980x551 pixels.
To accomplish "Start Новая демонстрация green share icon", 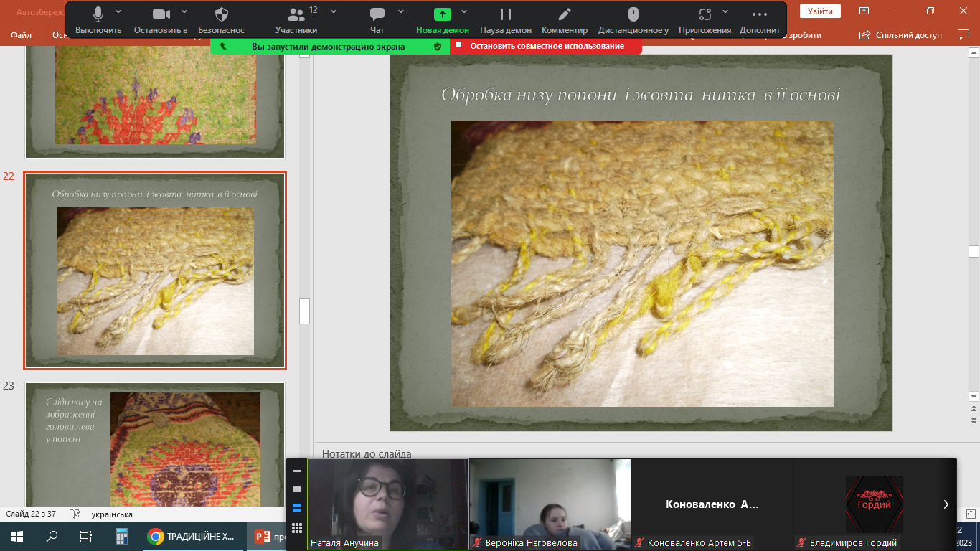I will [443, 14].
